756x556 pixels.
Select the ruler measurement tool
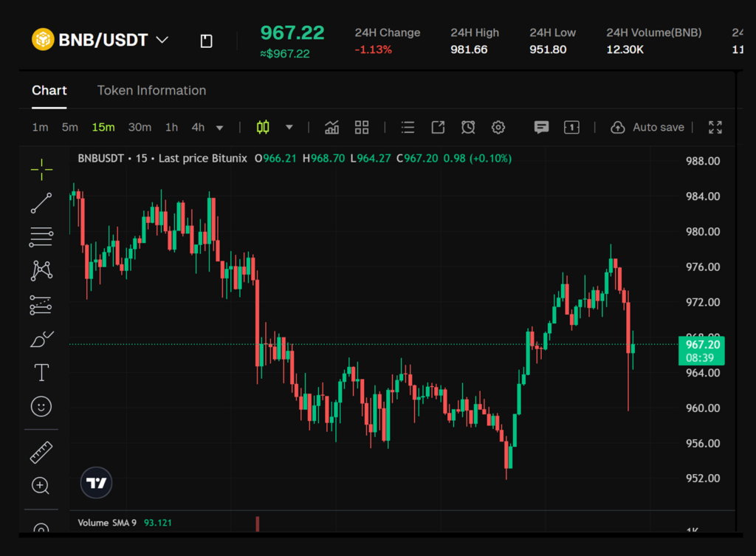pos(41,452)
